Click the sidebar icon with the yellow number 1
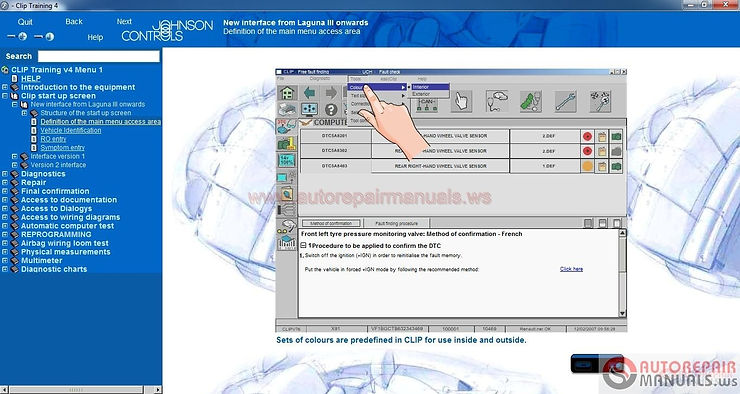 [286, 143]
